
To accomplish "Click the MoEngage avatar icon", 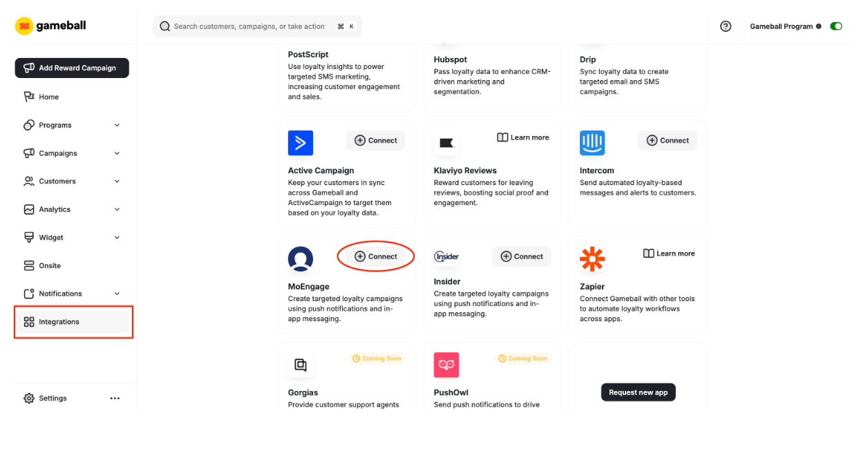I will pos(300,259).
